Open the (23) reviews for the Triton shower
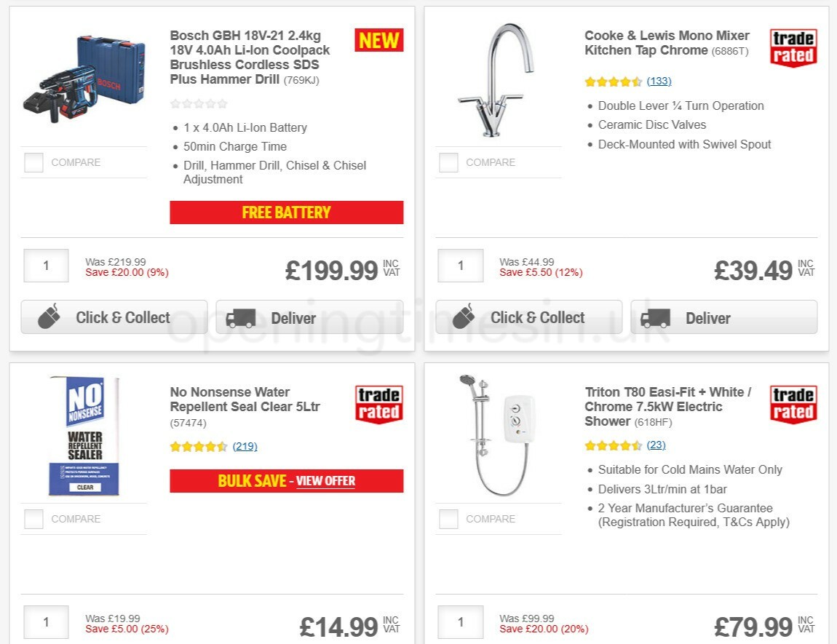The height and width of the screenshot is (644, 837). 654,445
